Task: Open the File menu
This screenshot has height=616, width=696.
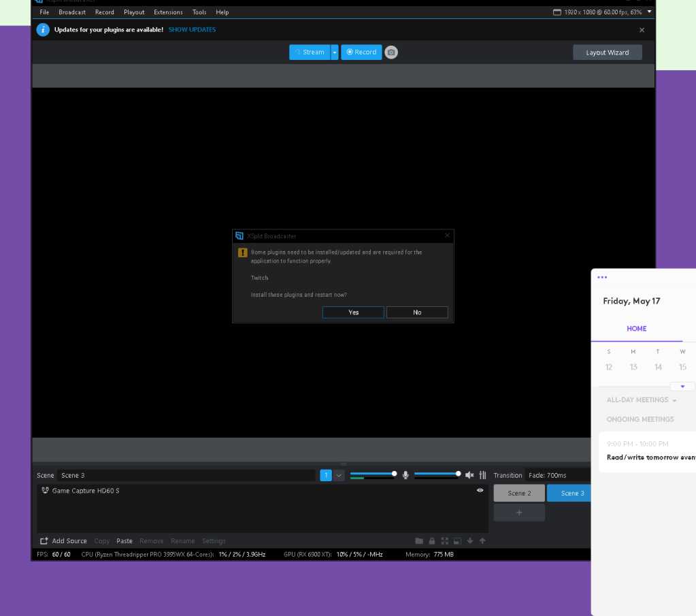Action: (x=44, y=12)
